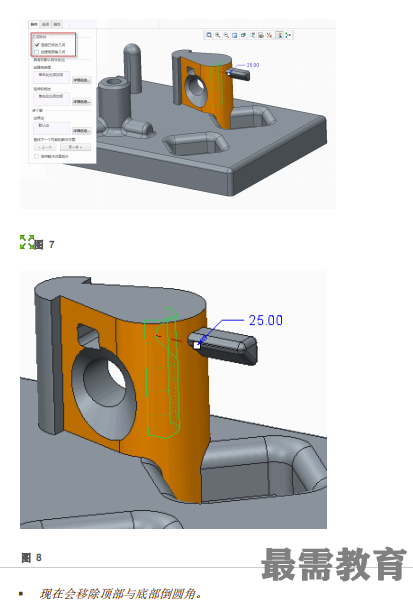Screen dimensions: 413x604
Task: Click the second collector box in the panel
Action: tap(51, 99)
